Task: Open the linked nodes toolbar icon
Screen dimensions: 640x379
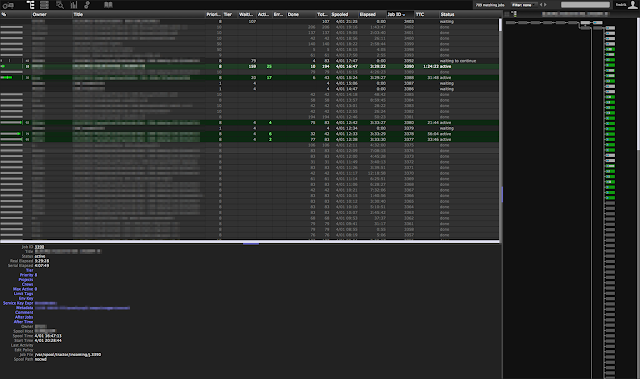Action: tap(87, 5)
